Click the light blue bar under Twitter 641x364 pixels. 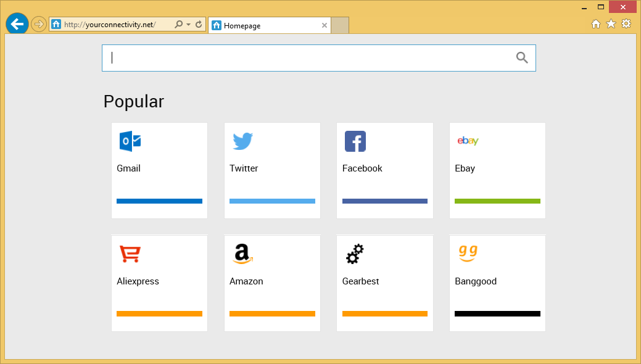click(272, 201)
